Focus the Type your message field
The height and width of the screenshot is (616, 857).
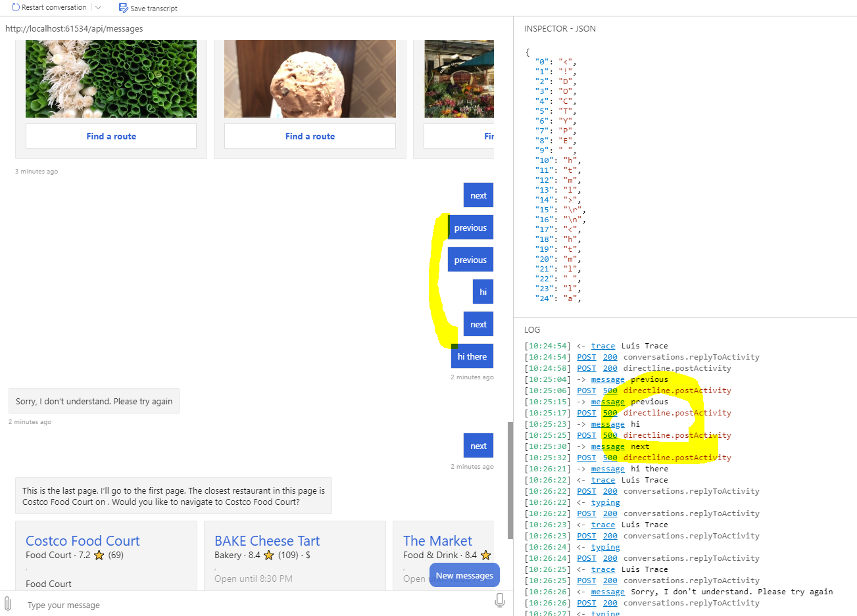257,605
